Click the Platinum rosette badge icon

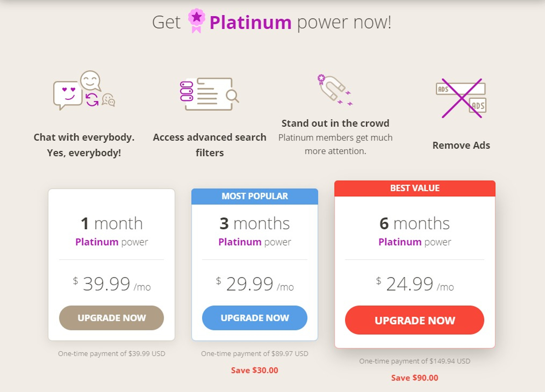pyautogui.click(x=196, y=20)
